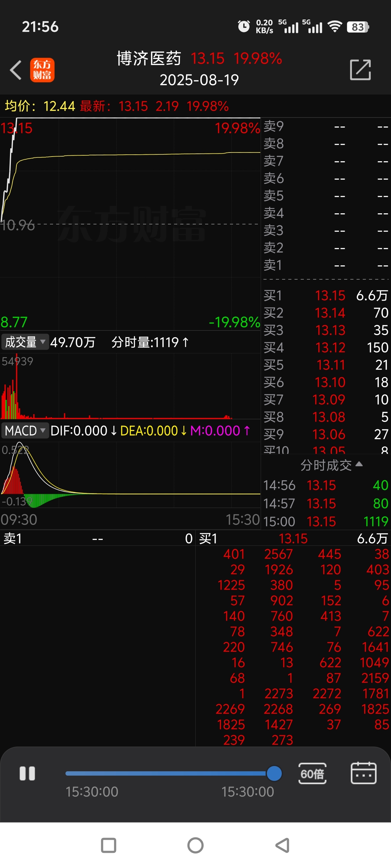This screenshot has height=868, width=391.
Task: Open the MACD indicator dropdown
Action: pyautogui.click(x=25, y=431)
